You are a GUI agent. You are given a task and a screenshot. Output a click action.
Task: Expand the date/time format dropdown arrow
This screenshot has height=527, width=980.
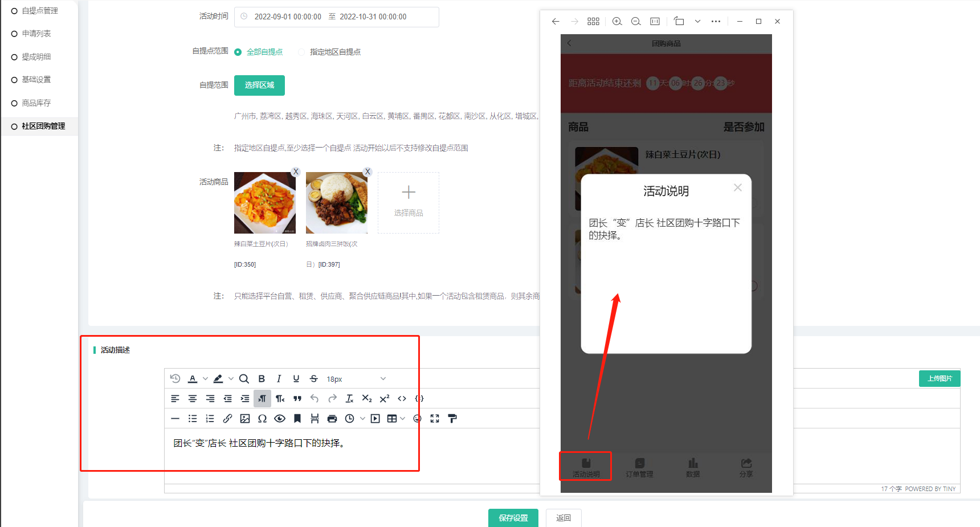pos(362,419)
